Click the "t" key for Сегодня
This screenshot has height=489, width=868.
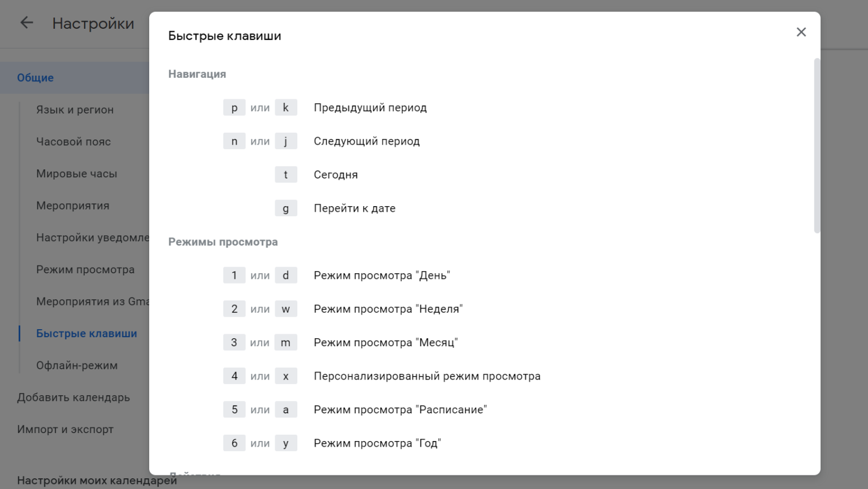click(286, 175)
